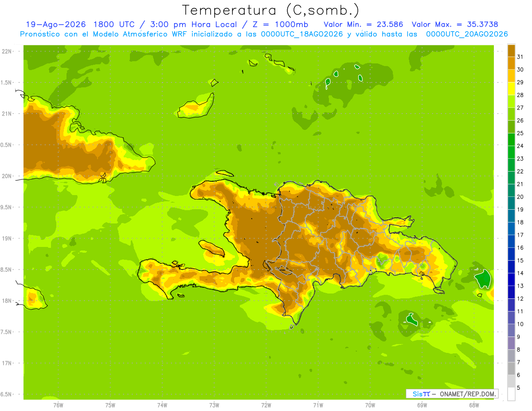Click the title "Temperatura (C,somb.)"
This screenshot has width=532, height=411.
coord(271,10)
